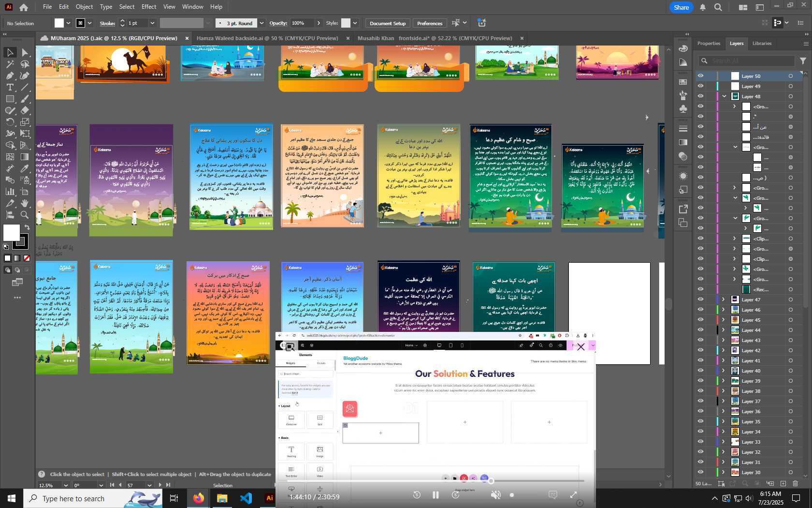Click the Delete Selection trash icon in Layers

[x=796, y=483]
